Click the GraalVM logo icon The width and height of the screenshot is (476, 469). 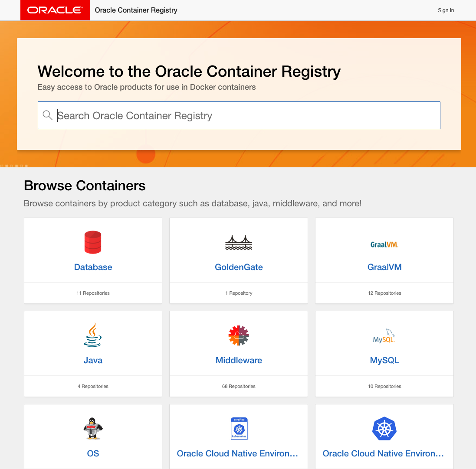point(384,244)
